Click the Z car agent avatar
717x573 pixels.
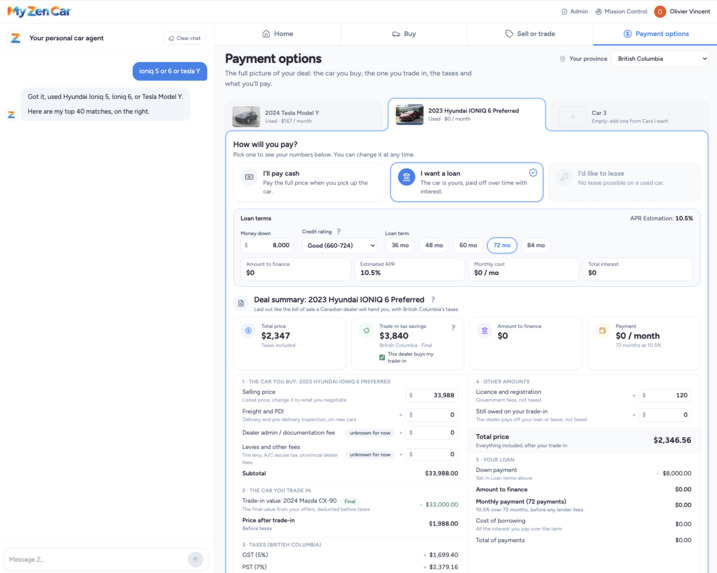(16, 38)
